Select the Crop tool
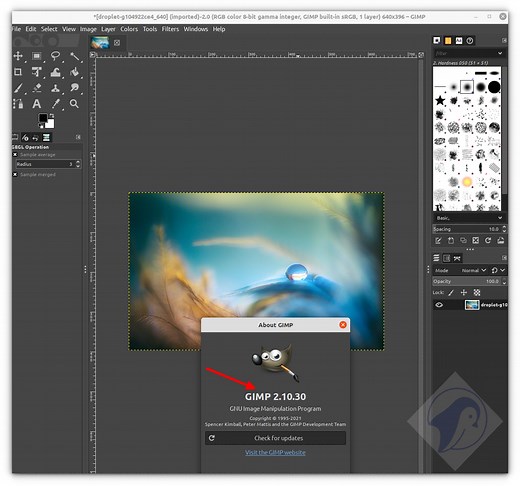Screen dimensions: 520x486 (18, 72)
